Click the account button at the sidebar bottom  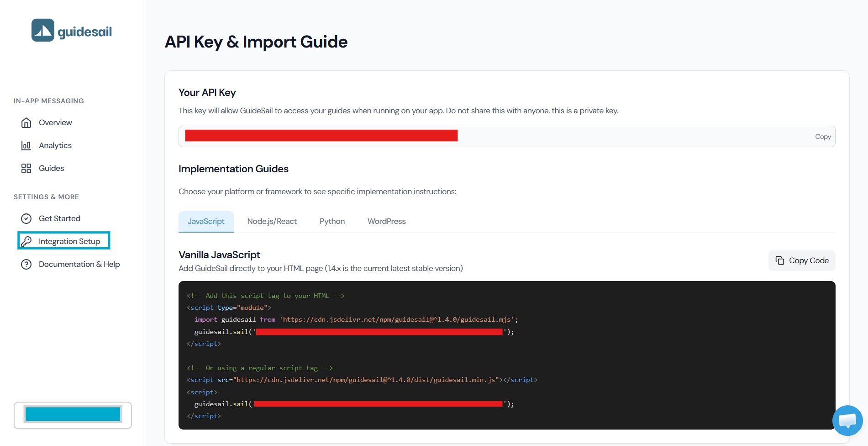[73, 415]
